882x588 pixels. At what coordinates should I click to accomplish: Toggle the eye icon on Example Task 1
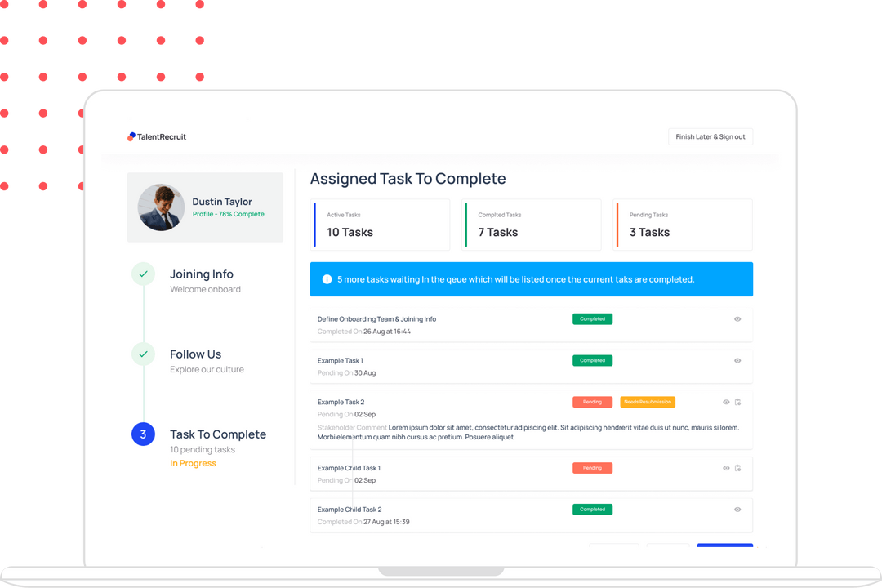[x=737, y=360]
